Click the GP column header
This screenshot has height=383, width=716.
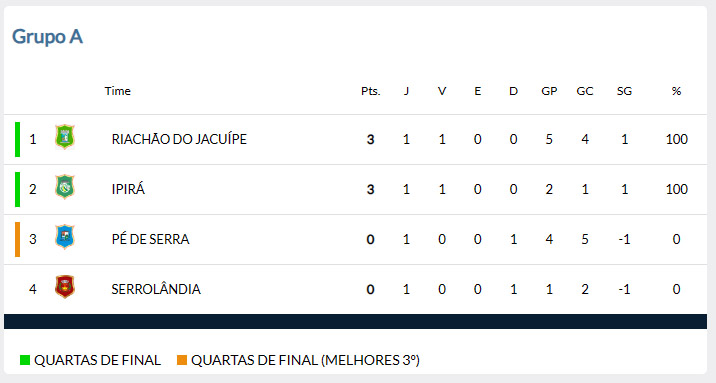click(x=549, y=91)
